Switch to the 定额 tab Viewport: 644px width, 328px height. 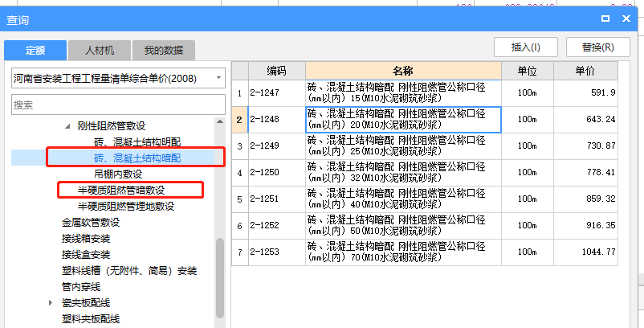pos(35,51)
